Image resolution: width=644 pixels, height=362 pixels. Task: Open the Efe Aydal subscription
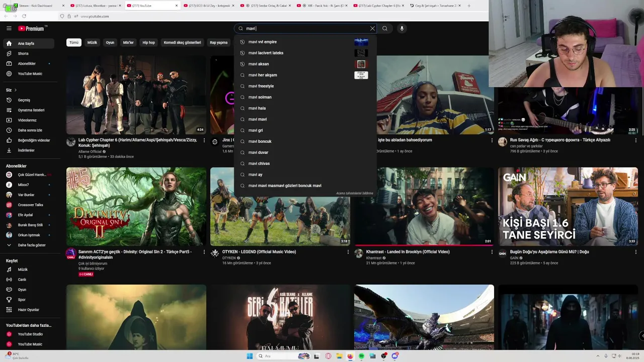(x=29, y=215)
